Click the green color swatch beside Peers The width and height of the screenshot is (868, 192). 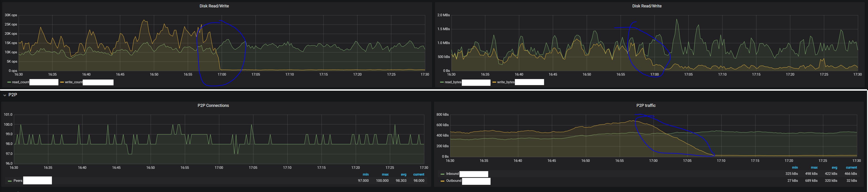[x=10, y=181]
